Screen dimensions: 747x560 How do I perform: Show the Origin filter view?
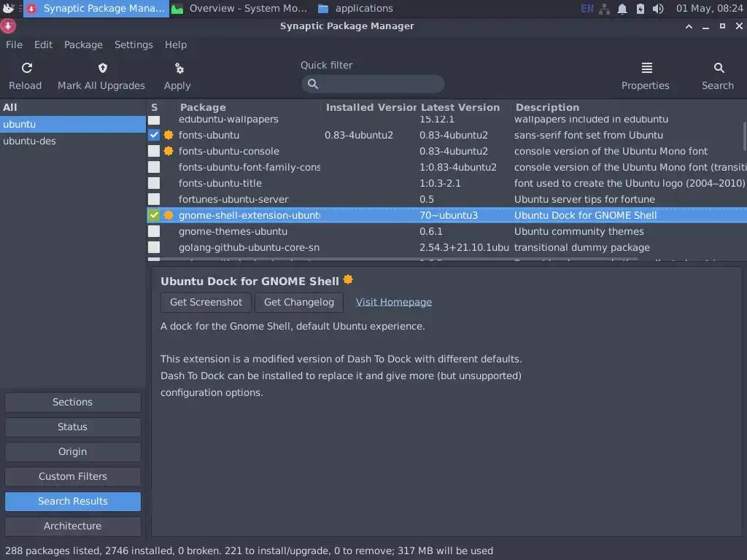click(72, 451)
